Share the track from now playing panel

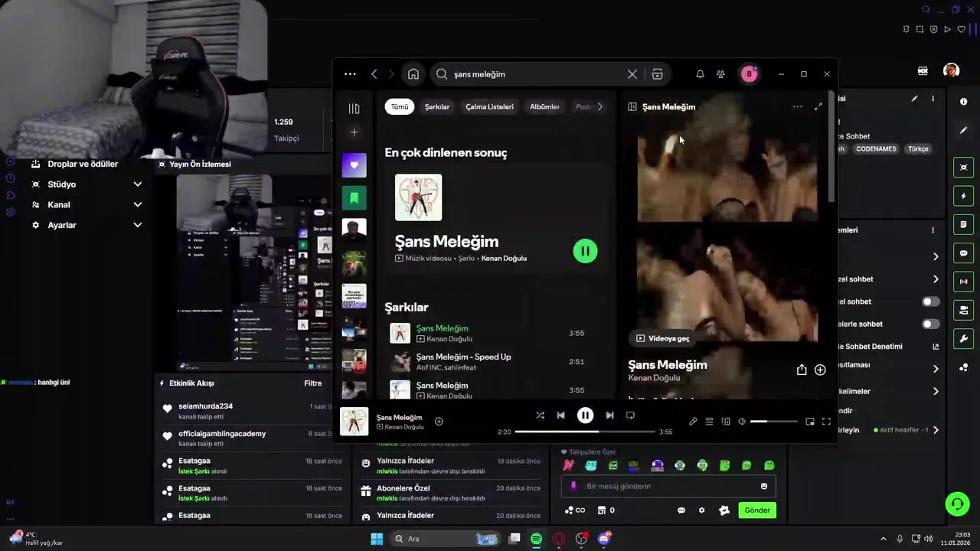[802, 370]
